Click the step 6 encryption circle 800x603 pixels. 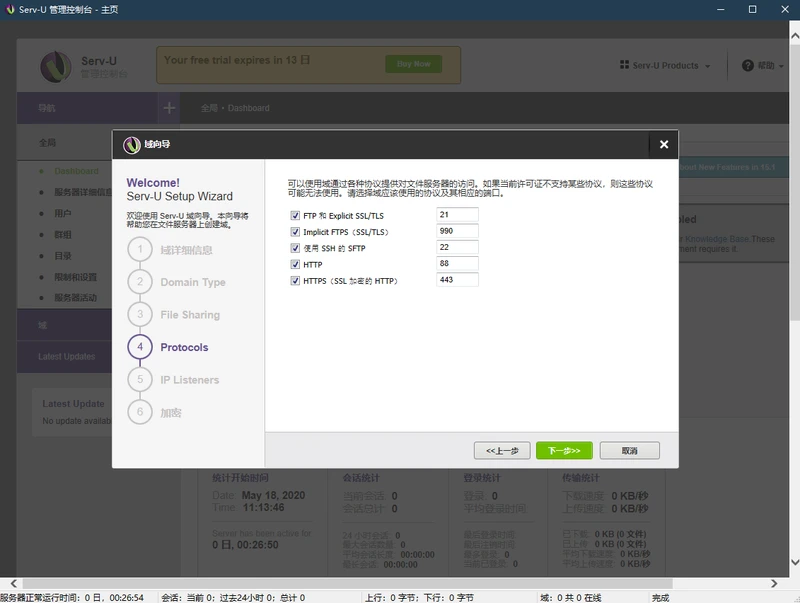pos(140,412)
